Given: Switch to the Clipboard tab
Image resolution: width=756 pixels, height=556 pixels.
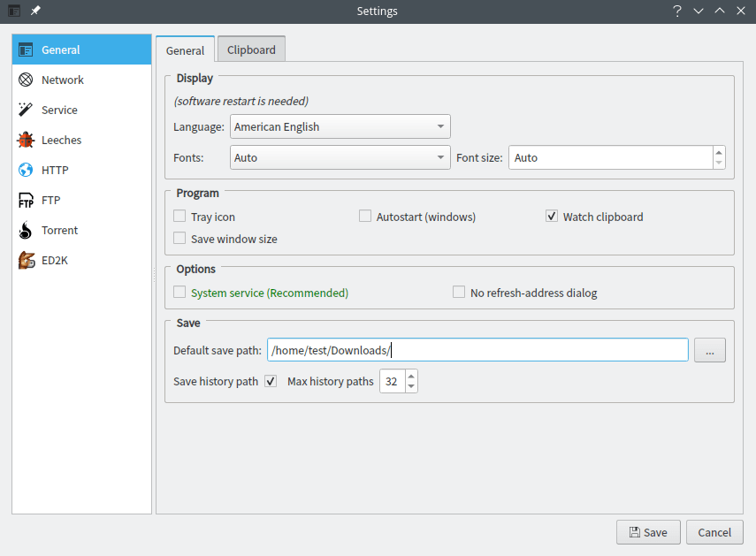Looking at the screenshot, I should pyautogui.click(x=251, y=50).
